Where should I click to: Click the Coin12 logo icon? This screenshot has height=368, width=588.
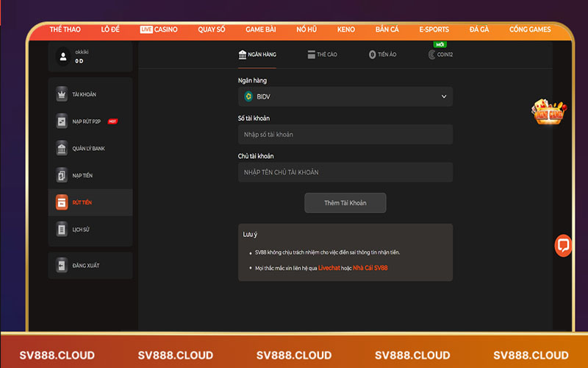(x=431, y=54)
